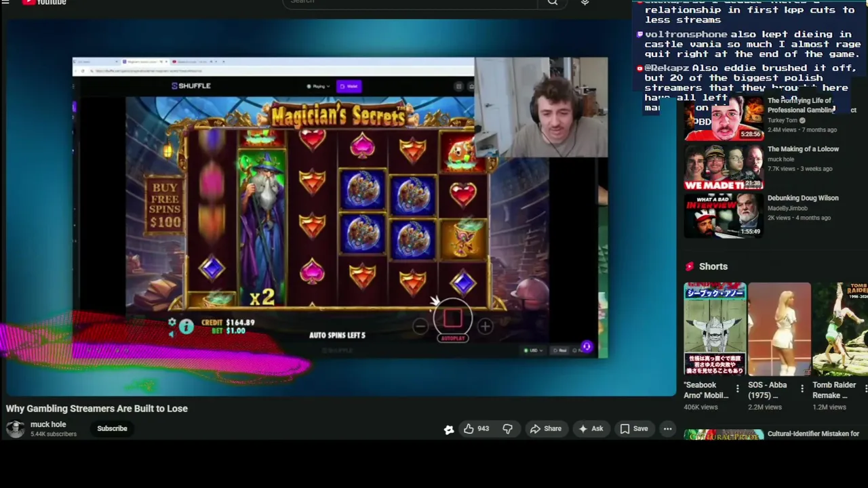
Task: Open Cultural-Identifier Mistaken for video title
Action: pos(813,434)
